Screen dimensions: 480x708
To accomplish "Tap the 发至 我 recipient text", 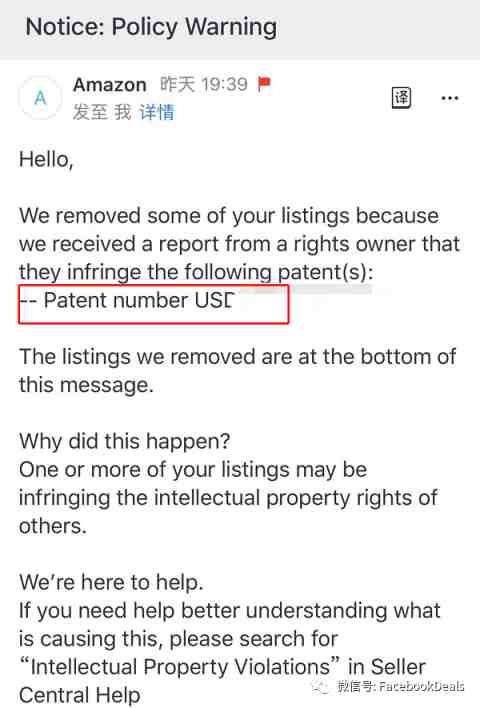I will point(102,112).
